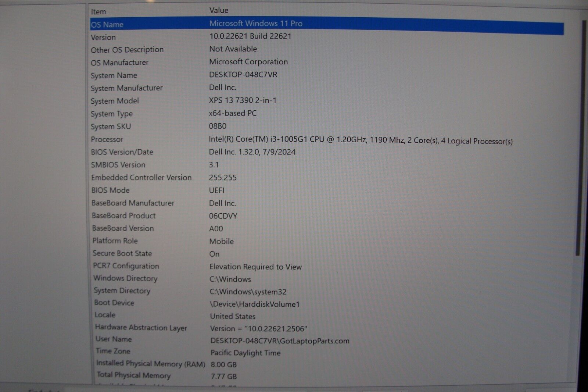Click the United States value
Viewport: 588px width, 392px height.
(x=233, y=317)
